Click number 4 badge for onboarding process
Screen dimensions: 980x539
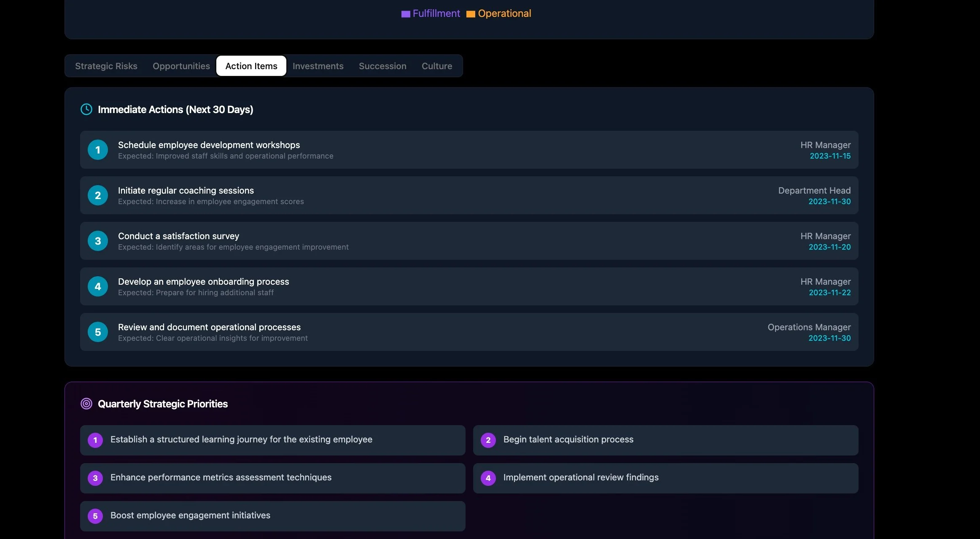click(x=98, y=286)
